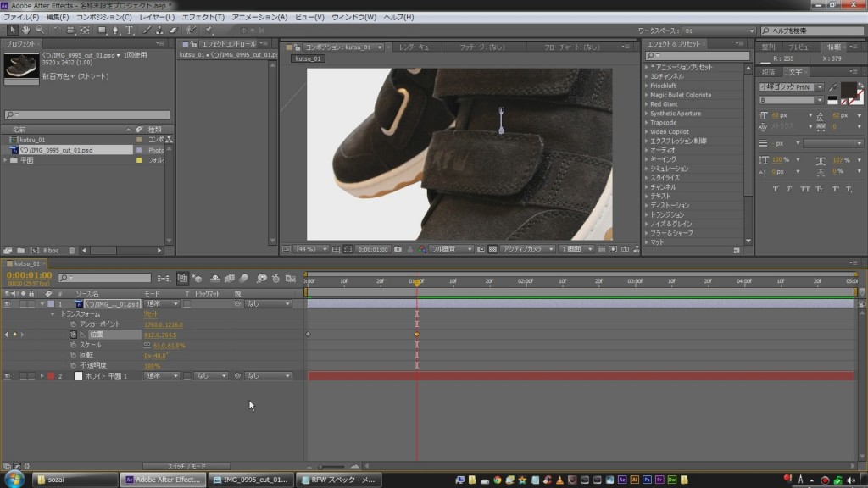Select the Clone Stamp tool
Viewport: 868px width, 488px height.
point(159,30)
